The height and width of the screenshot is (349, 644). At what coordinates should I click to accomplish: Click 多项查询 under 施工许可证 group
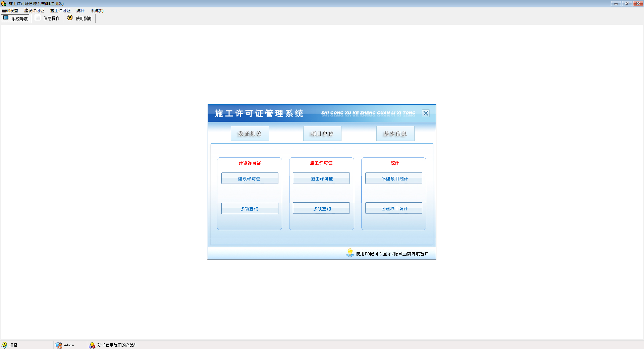point(321,208)
